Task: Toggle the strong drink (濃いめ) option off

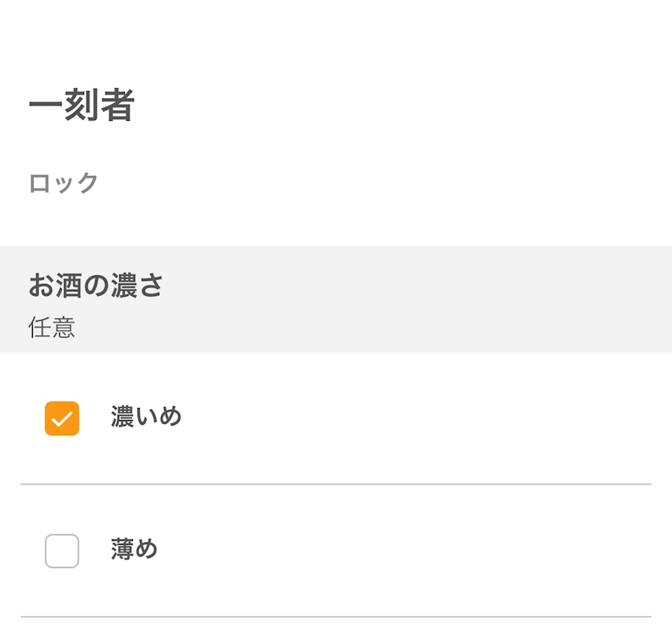Action: (62, 418)
